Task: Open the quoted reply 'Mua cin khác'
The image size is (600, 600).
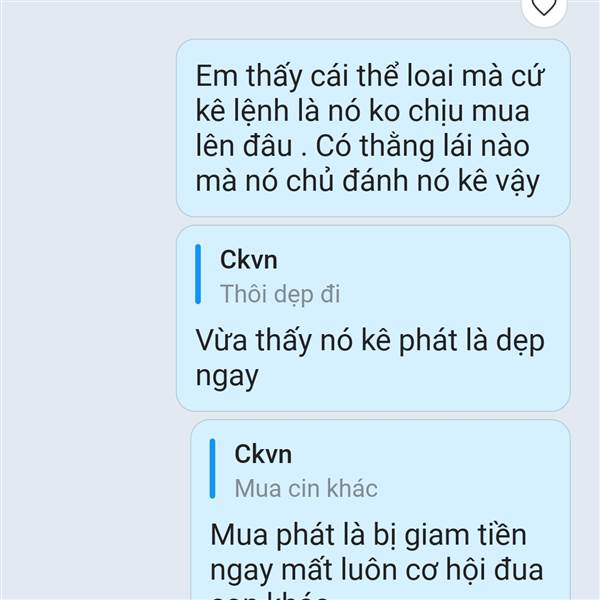Action: pos(306,488)
